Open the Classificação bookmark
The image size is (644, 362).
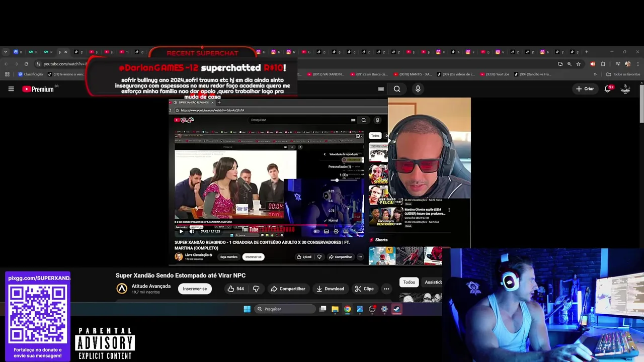tap(31, 74)
